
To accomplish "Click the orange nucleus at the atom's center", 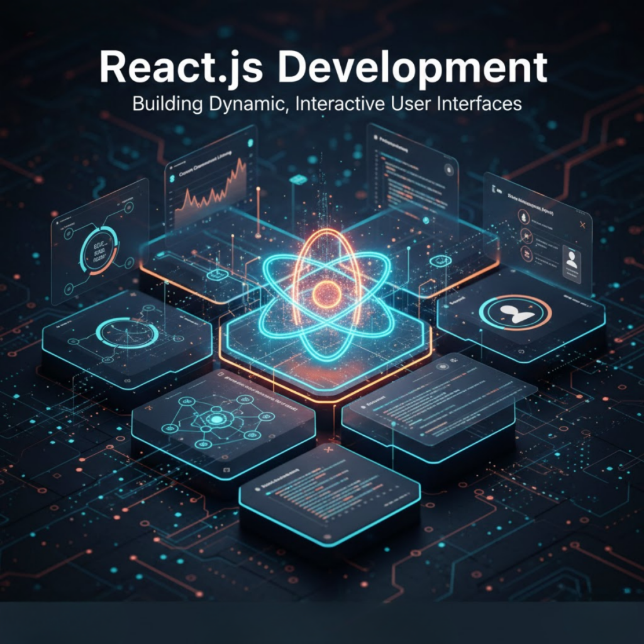I will tap(326, 292).
